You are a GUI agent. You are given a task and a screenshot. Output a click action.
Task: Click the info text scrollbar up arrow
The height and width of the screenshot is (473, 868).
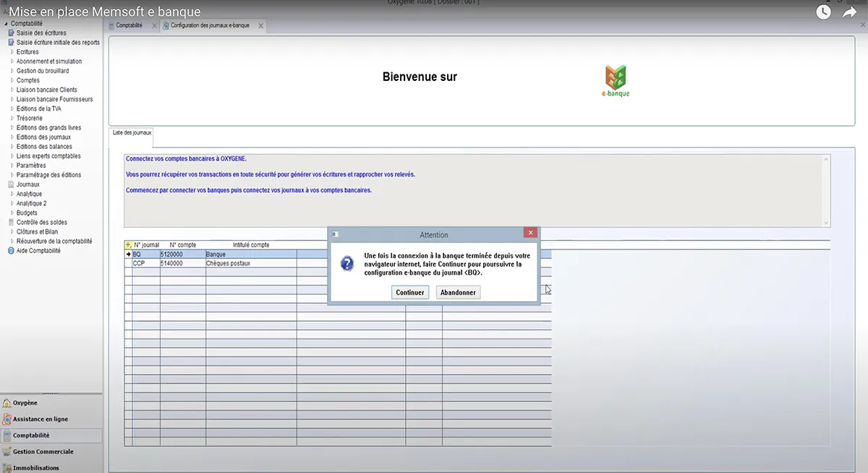click(827, 158)
